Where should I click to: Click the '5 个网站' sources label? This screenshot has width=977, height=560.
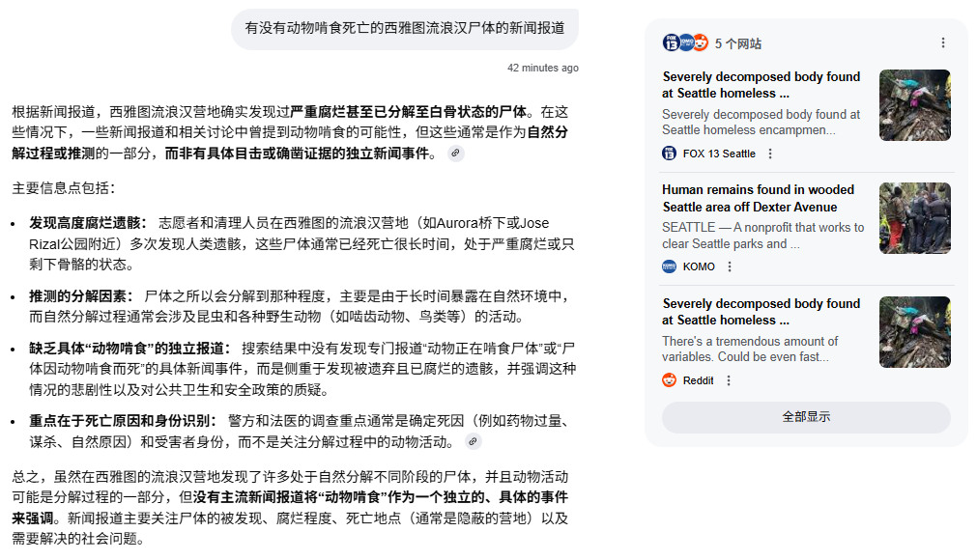[x=738, y=43]
